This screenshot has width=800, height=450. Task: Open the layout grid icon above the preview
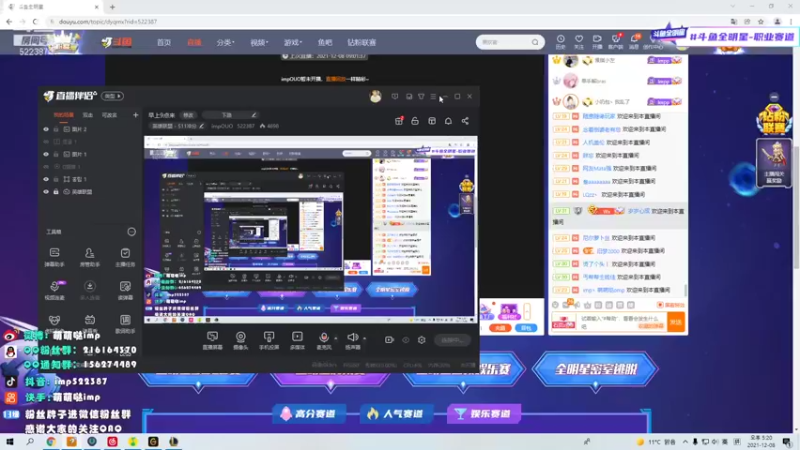432,121
